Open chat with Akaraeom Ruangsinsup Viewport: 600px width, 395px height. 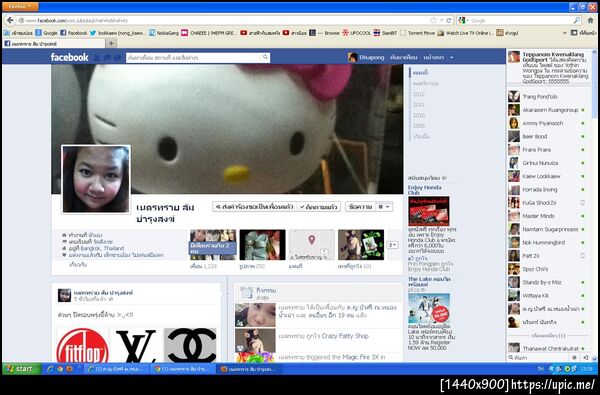(547, 110)
